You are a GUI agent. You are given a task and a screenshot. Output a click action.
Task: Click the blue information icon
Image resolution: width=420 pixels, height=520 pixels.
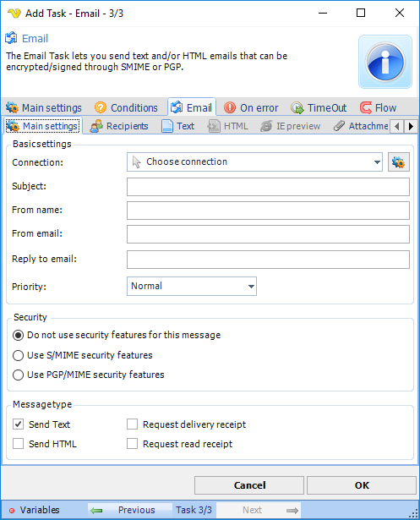click(385, 62)
